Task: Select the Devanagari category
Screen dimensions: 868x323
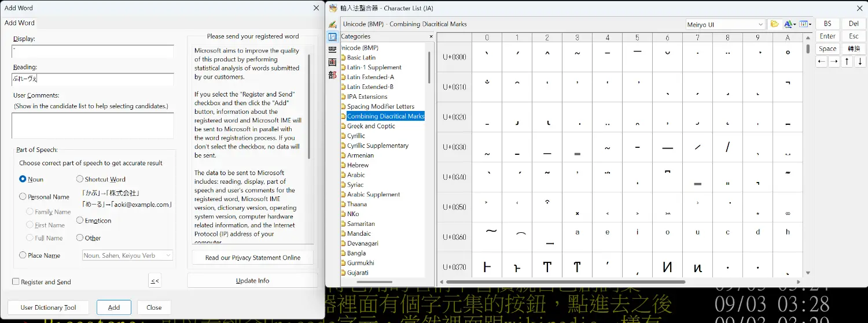Action: click(x=363, y=243)
